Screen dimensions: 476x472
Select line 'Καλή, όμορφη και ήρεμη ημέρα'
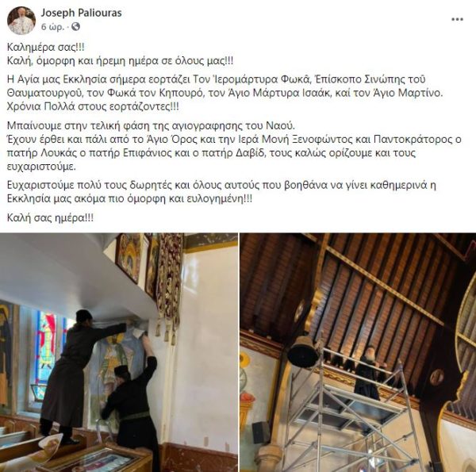(121, 61)
